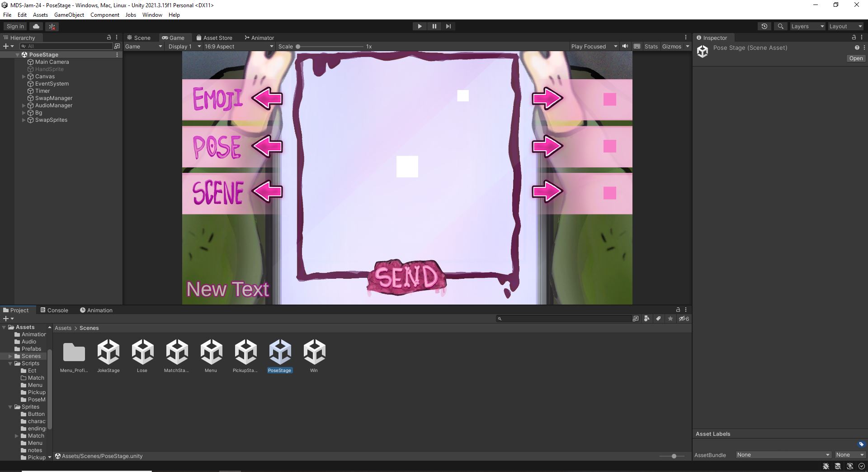Image resolution: width=868 pixels, height=472 pixels.
Task: Lock the Hierarchy panel
Action: [108, 37]
